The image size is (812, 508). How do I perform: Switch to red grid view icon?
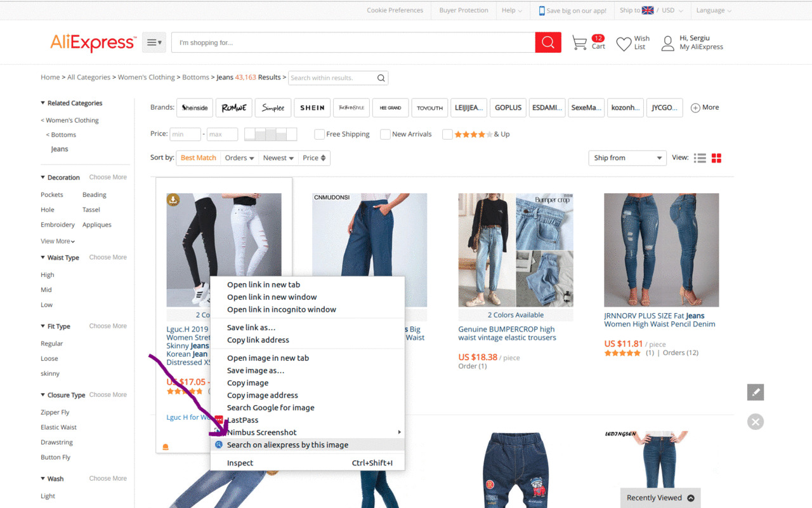[x=716, y=158]
